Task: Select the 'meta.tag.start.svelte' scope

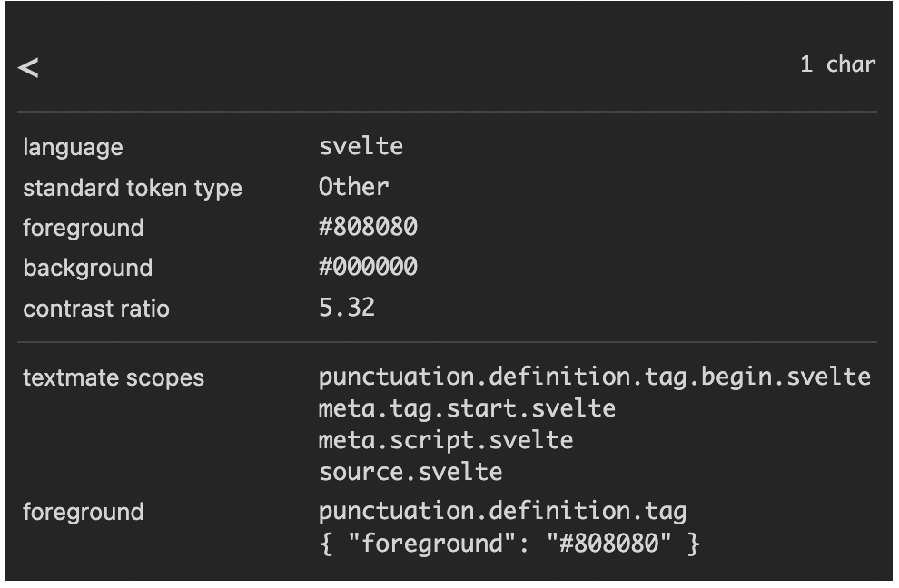Action: 467,408
